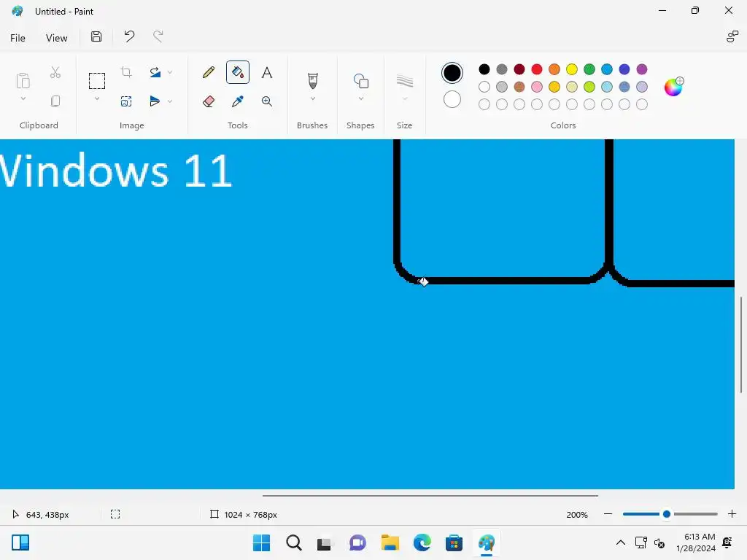Open the Widgets panel on taskbar
Screen dimensions: 747x560
pyautogui.click(x=20, y=542)
